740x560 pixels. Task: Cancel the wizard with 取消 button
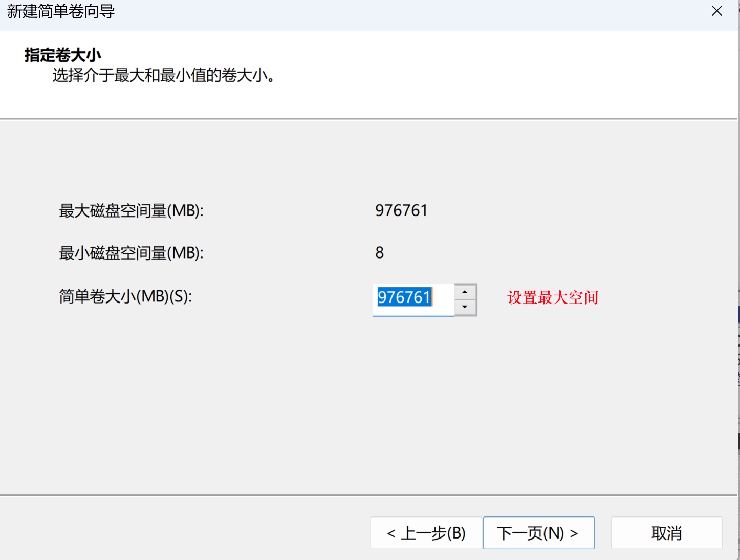tap(666, 533)
